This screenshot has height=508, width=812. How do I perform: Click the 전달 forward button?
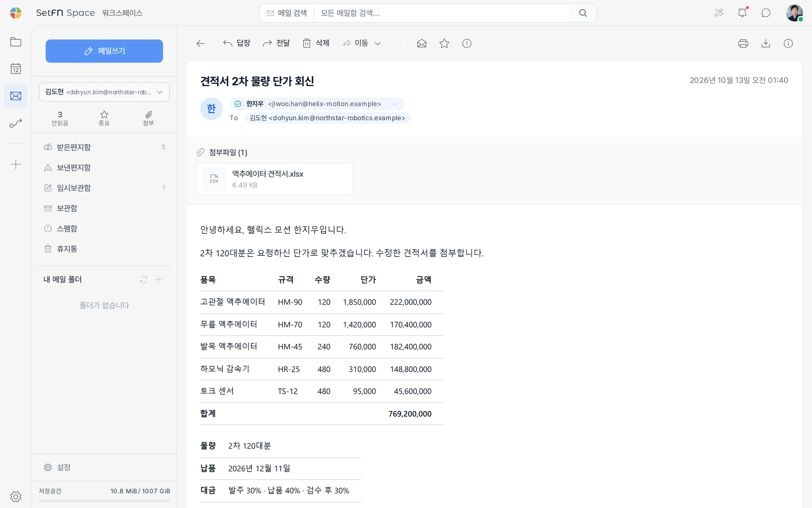(x=276, y=43)
